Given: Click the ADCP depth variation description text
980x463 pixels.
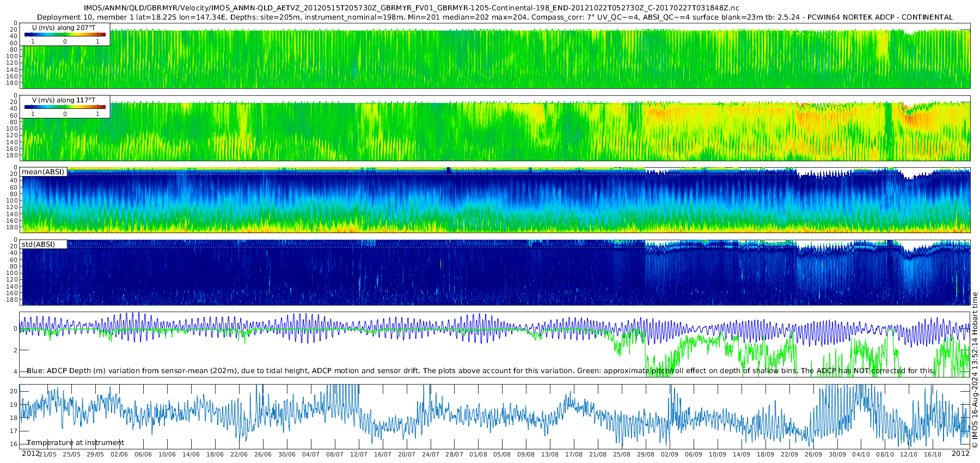Looking at the screenshot, I should coord(481,370).
